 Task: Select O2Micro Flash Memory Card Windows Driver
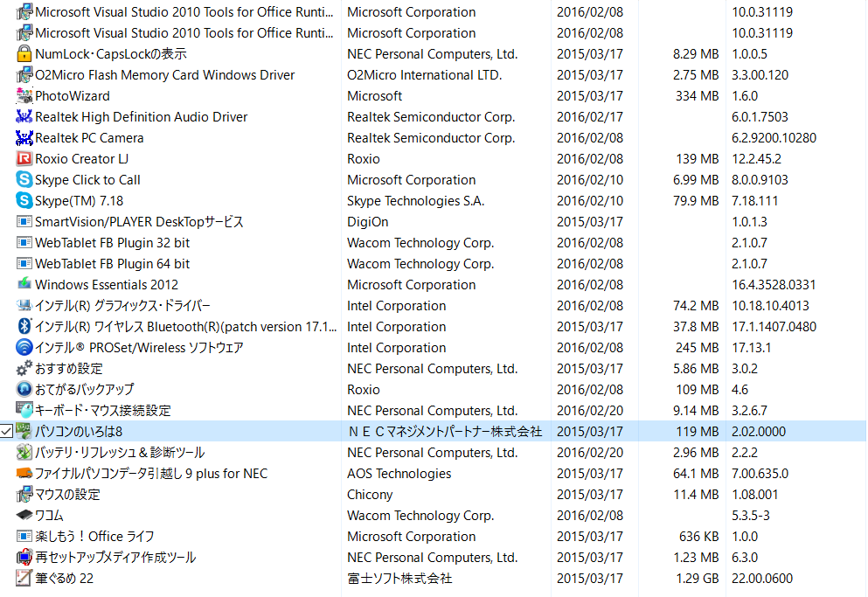(164, 75)
